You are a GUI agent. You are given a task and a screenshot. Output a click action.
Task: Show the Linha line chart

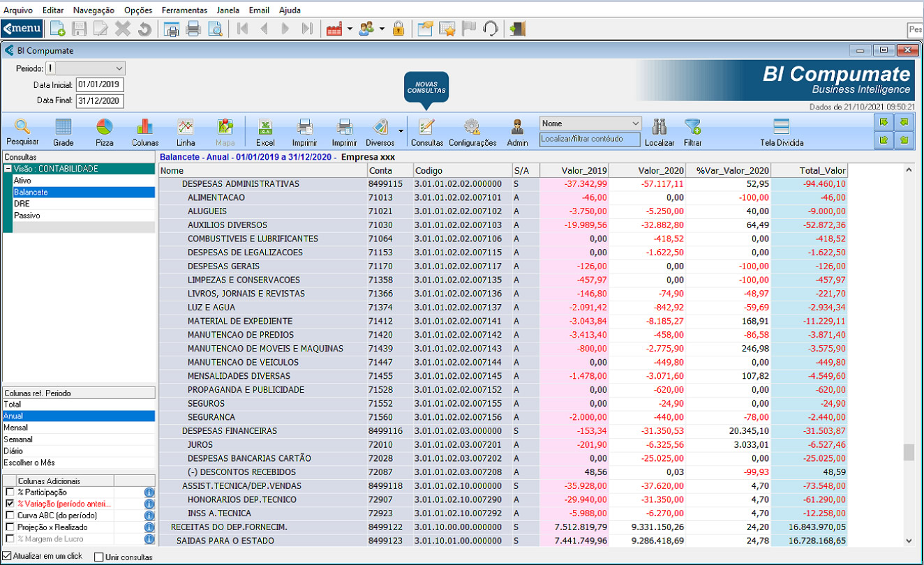(185, 127)
